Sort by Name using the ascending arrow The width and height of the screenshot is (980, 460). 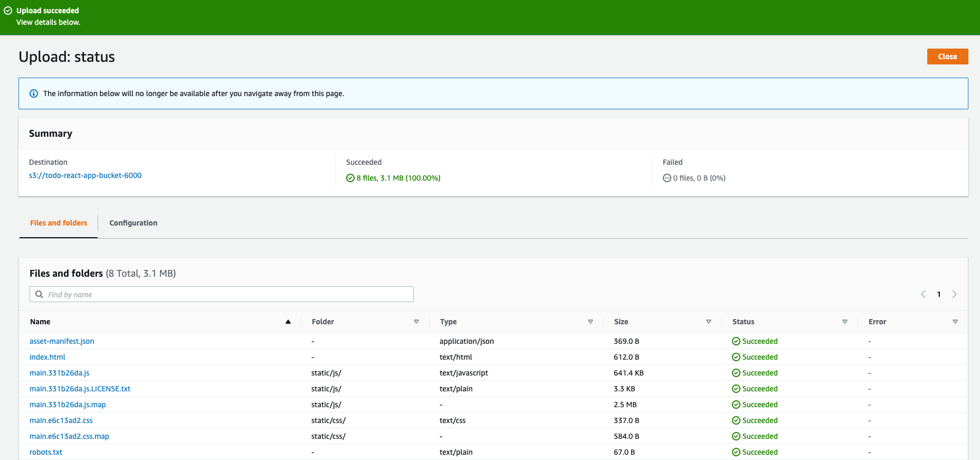pos(288,322)
